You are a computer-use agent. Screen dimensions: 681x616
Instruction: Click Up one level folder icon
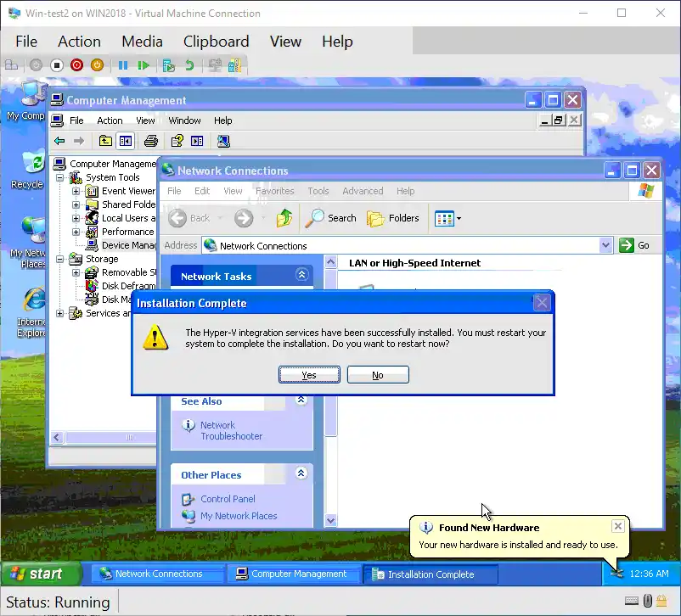coord(105,141)
